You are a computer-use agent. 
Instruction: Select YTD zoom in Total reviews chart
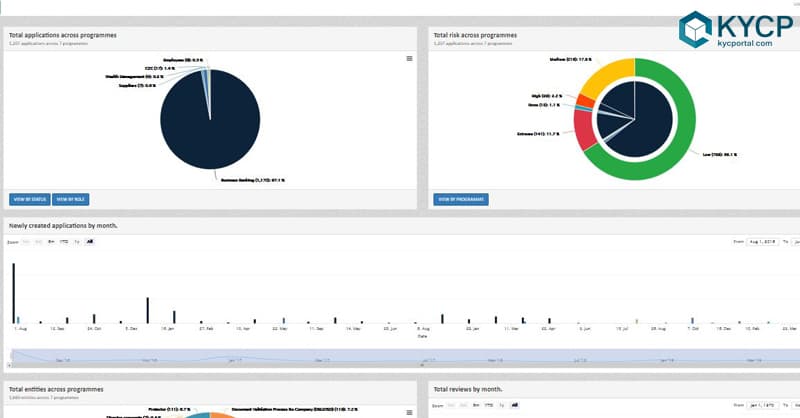pyautogui.click(x=489, y=405)
